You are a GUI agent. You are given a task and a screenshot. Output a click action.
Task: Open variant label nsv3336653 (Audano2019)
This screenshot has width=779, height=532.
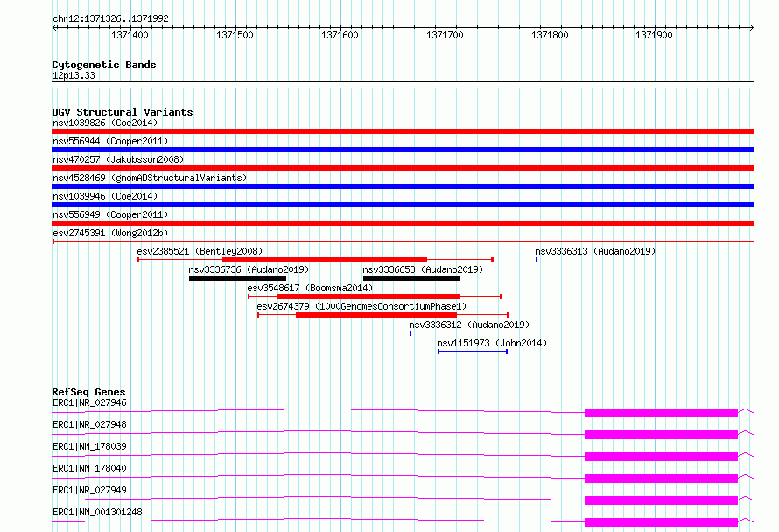(423, 269)
